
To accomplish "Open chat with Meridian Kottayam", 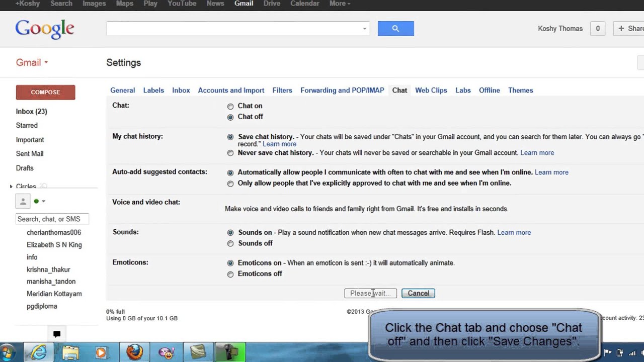I will [54, 294].
